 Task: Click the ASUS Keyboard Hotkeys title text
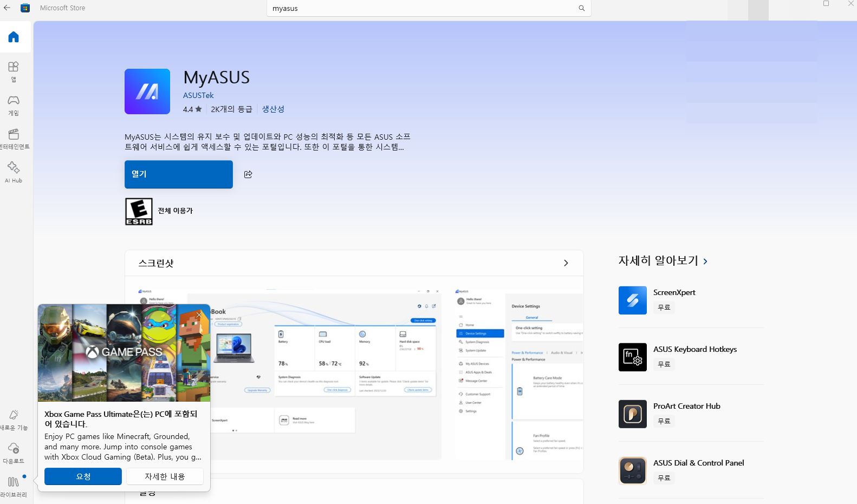click(695, 349)
